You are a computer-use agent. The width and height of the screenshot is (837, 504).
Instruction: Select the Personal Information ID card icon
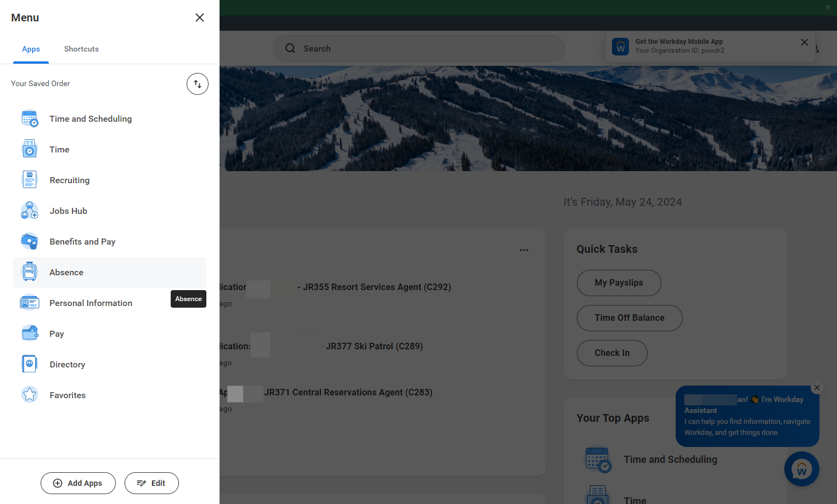coord(30,303)
